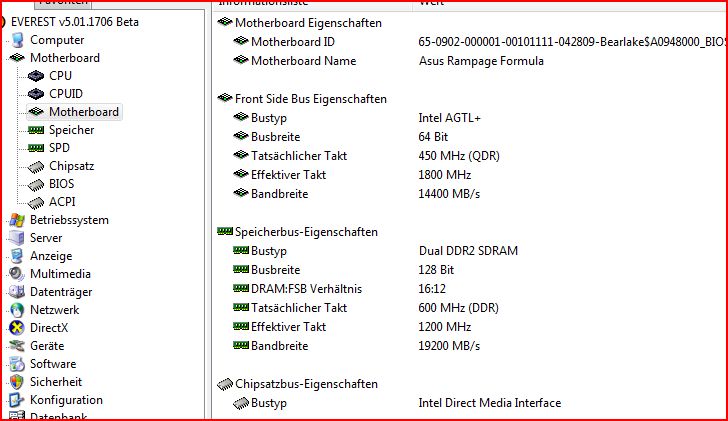Expand the Server category

pos(46,238)
